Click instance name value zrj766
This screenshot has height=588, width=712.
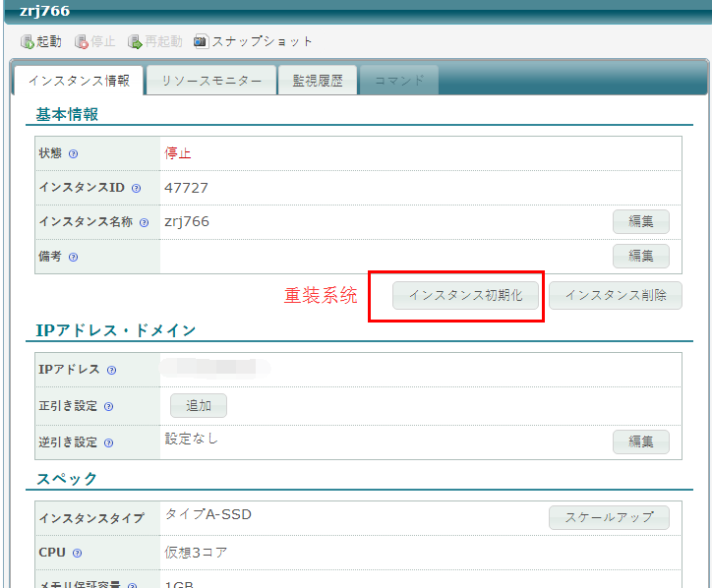point(187,222)
